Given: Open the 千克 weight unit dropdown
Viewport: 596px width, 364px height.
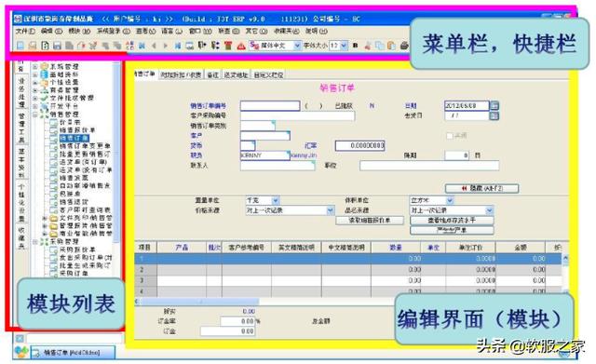Looking at the screenshot, I should [x=276, y=200].
